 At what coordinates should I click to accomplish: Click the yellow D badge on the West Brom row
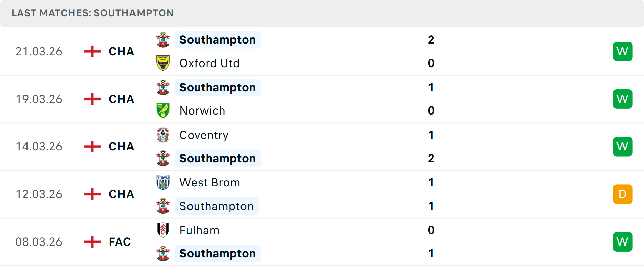[x=623, y=194]
